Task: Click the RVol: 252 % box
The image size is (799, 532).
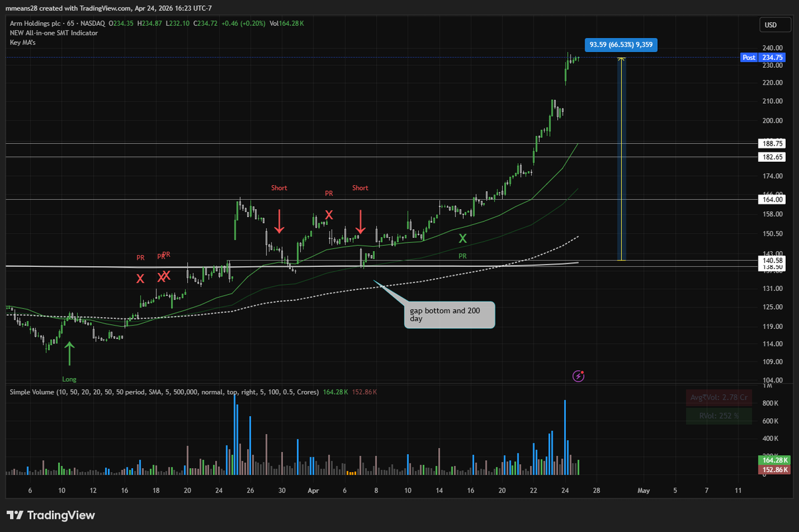Action: click(718, 416)
